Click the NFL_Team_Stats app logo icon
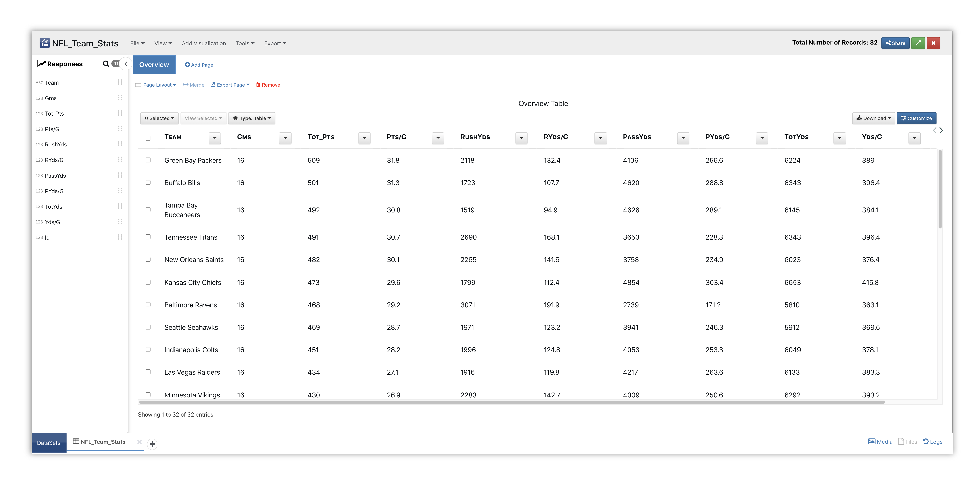The height and width of the screenshot is (486, 980). click(44, 43)
